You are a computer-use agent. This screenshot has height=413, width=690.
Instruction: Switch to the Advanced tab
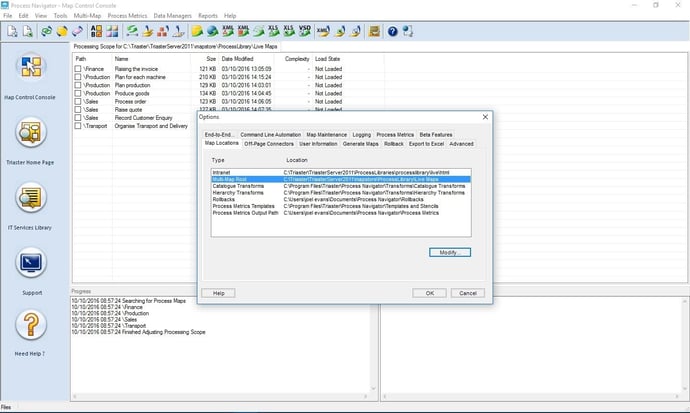462,144
